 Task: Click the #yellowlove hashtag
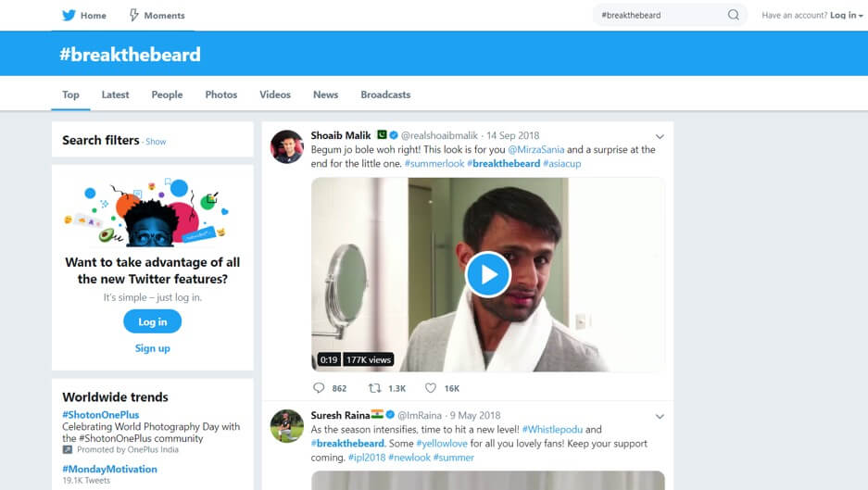coord(442,444)
